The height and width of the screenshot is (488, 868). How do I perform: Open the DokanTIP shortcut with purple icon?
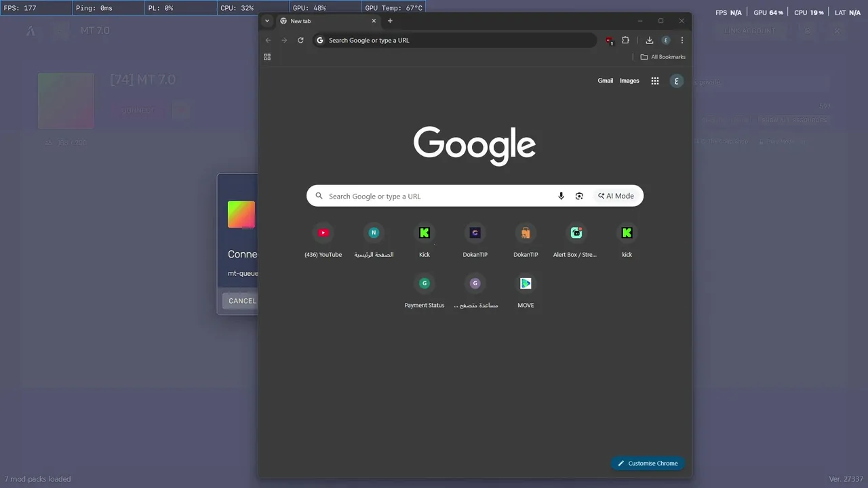tap(475, 240)
